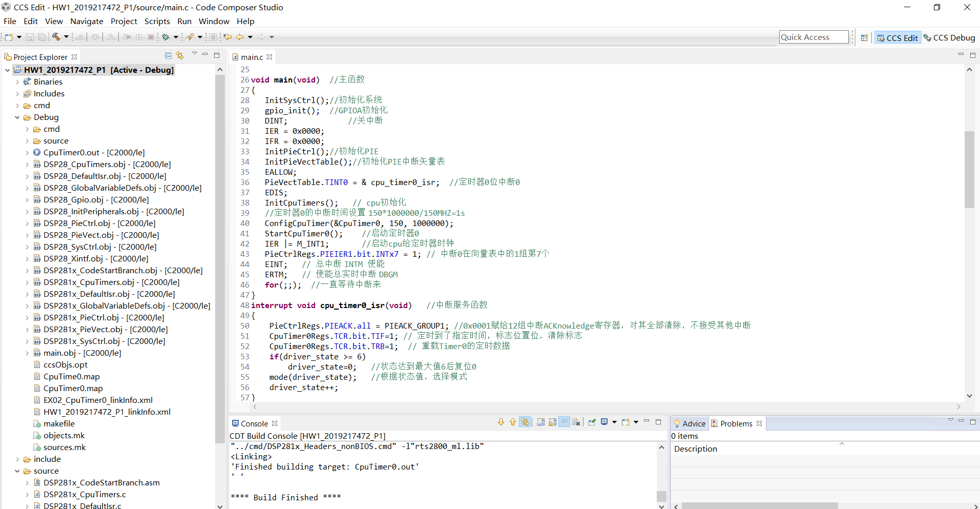Viewport: 980px width, 509px height.
Task: Switch to CCS Debug perspective
Action: coord(949,37)
